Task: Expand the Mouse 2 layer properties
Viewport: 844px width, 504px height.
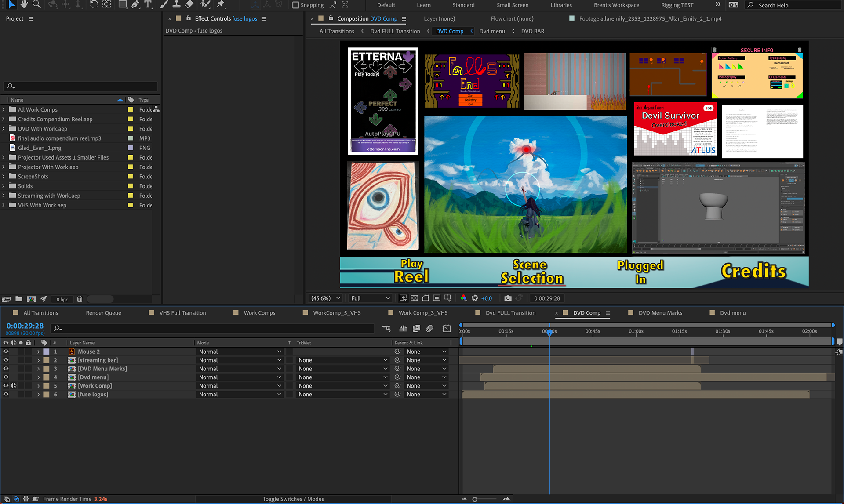Action: [39, 352]
